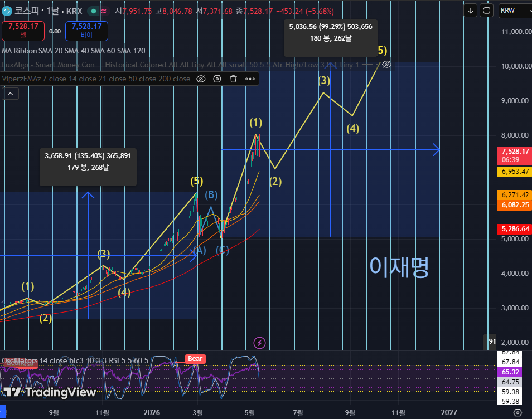Select the blue (B) wave label
Viewport: 532px width, 419px height.
pyautogui.click(x=211, y=195)
